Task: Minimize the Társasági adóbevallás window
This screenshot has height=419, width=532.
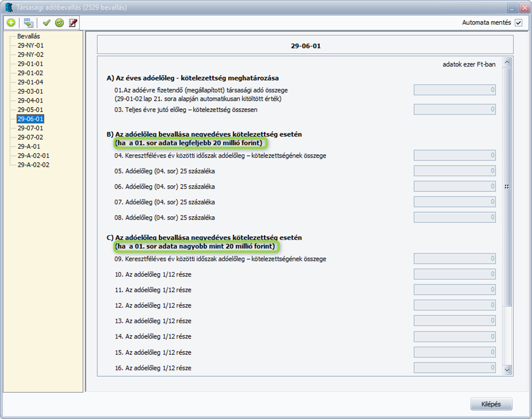Action: point(512,8)
